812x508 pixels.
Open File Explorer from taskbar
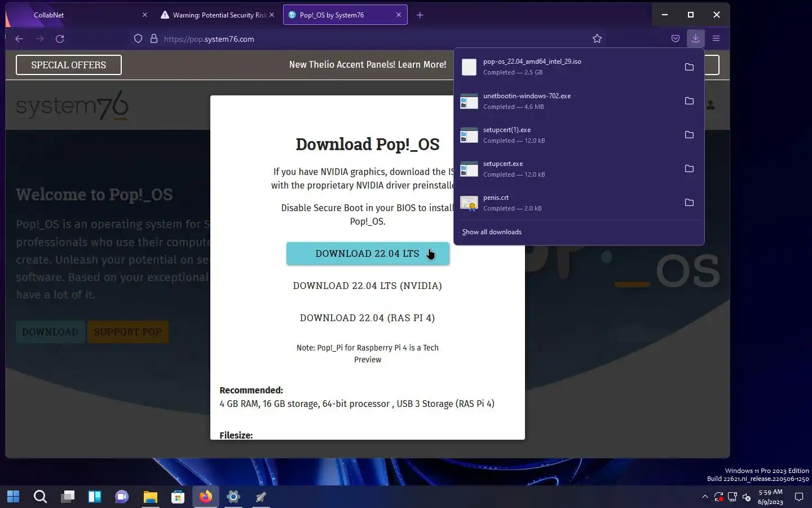[150, 497]
